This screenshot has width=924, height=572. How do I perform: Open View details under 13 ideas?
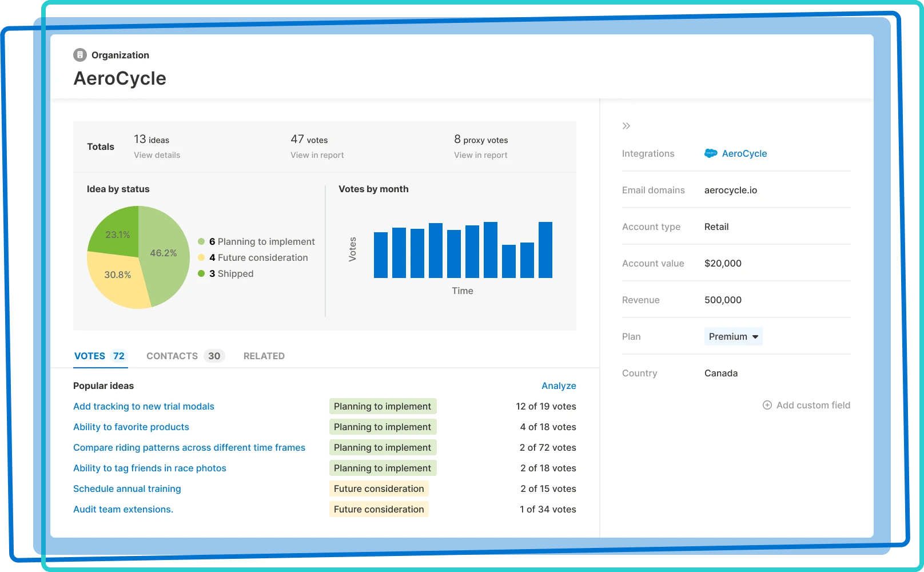click(157, 155)
